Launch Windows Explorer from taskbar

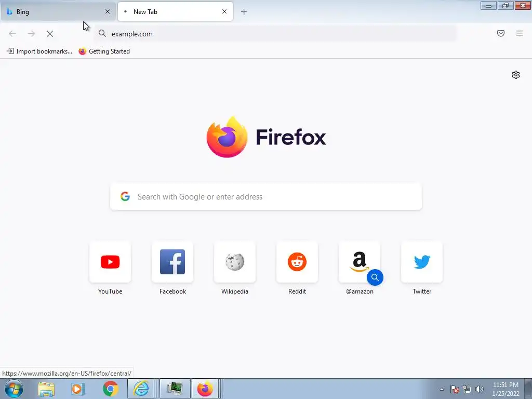click(46, 389)
